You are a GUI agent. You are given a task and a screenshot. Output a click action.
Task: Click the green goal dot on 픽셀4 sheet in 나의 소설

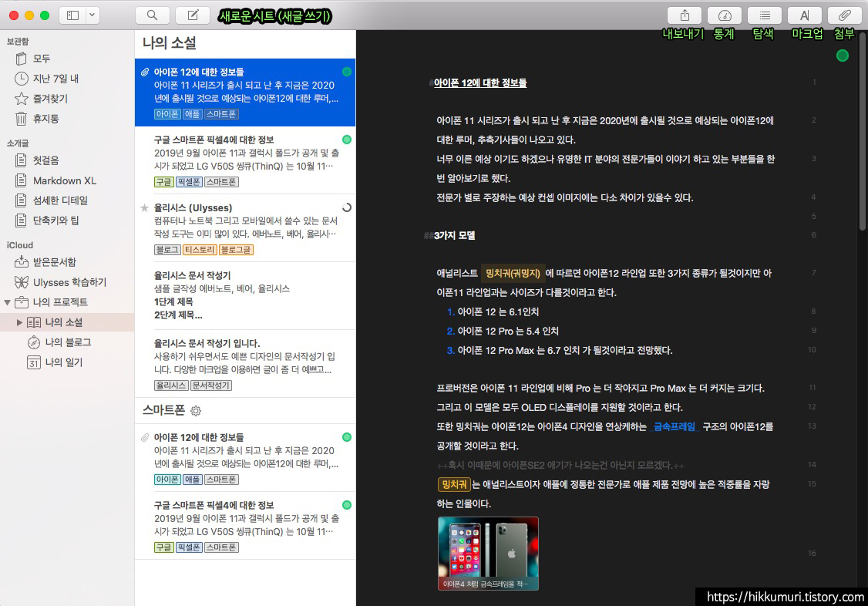point(347,140)
